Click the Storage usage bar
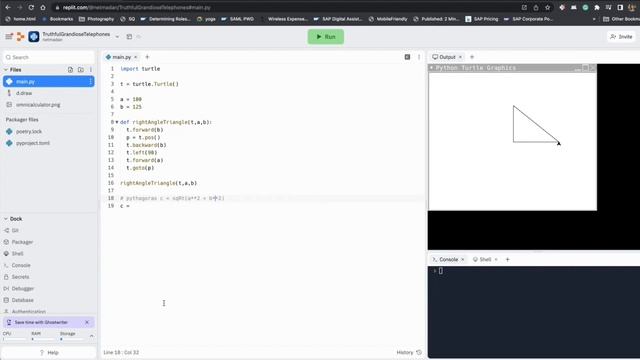The image size is (640, 360). pos(72,339)
